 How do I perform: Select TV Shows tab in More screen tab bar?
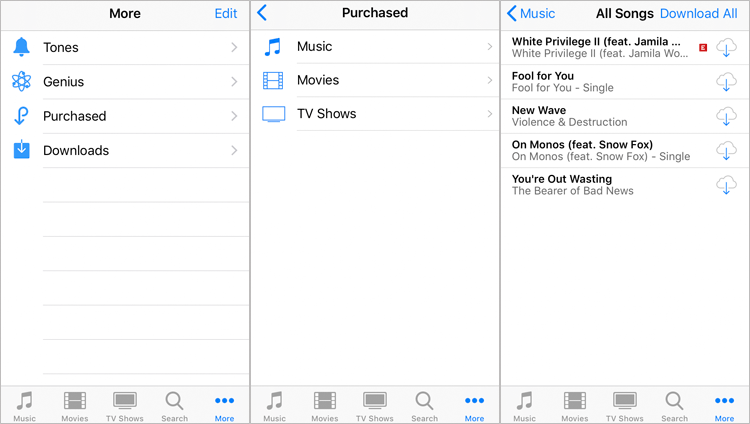[125, 407]
